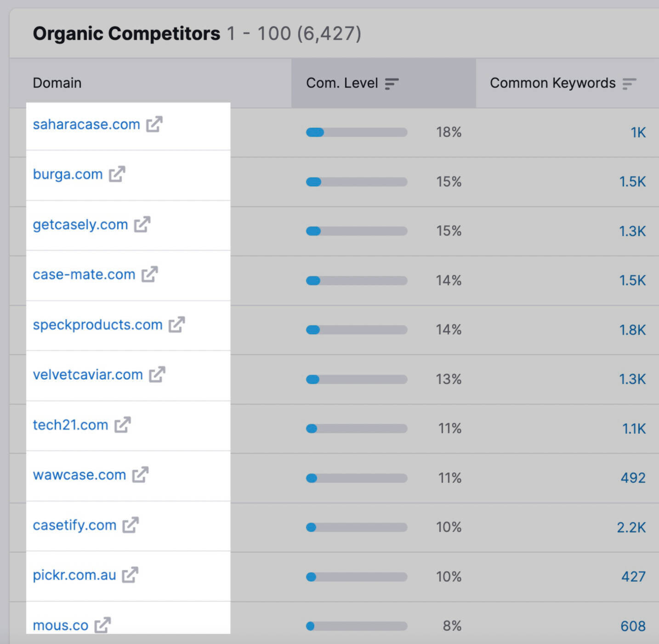Click wawcase.com's 11% competition value

click(450, 478)
